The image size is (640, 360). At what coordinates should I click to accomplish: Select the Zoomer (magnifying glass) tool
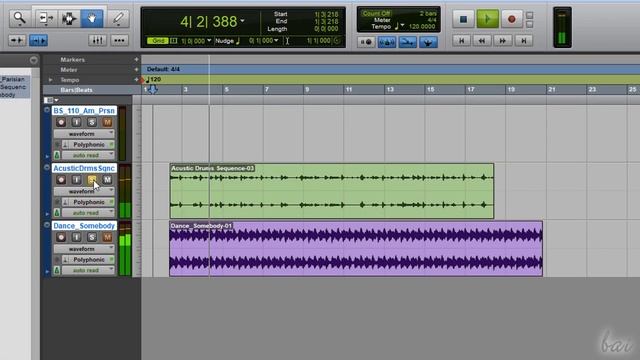pyautogui.click(x=20, y=18)
